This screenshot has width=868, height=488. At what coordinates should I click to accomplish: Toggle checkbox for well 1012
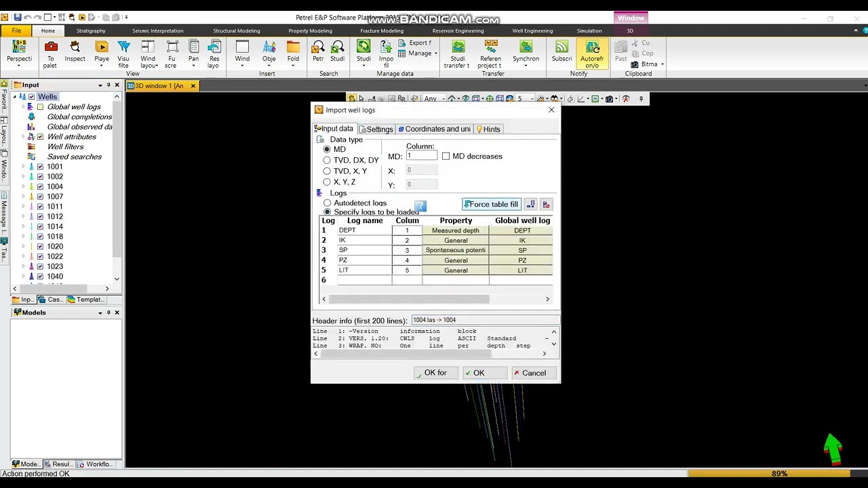[x=40, y=217]
